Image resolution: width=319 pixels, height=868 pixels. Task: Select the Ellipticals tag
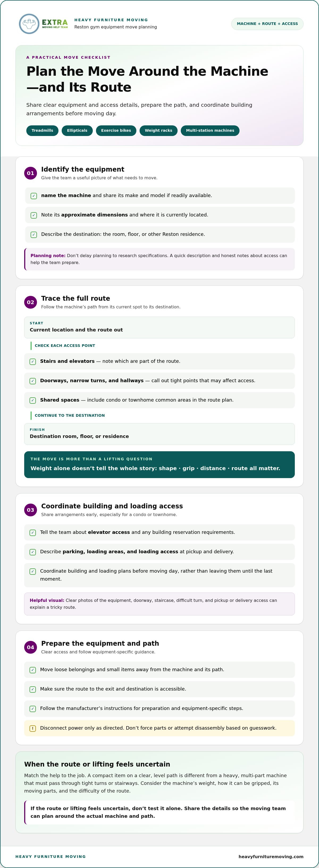click(x=77, y=130)
